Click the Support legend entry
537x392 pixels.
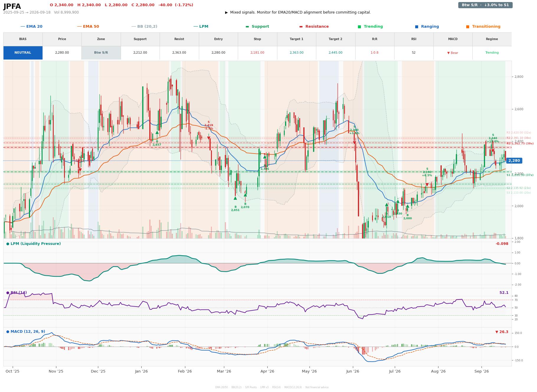(257, 27)
